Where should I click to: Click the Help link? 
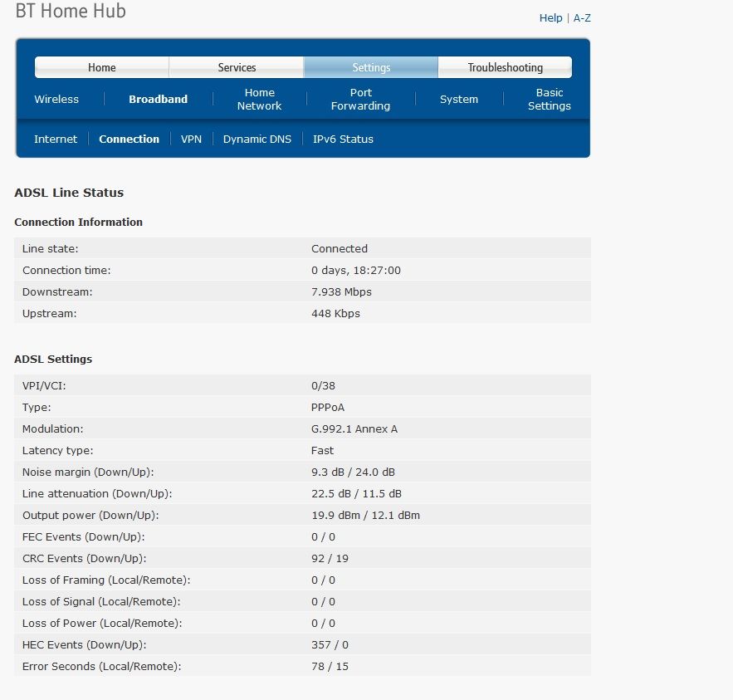point(550,17)
